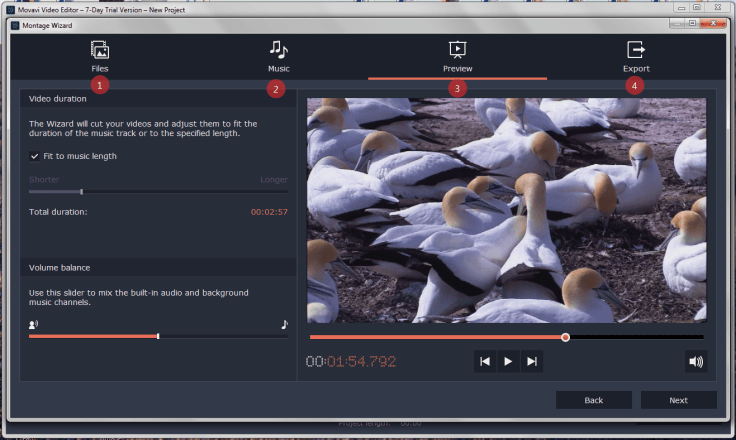Skip to next frame in player
The width and height of the screenshot is (736, 440).
[532, 362]
